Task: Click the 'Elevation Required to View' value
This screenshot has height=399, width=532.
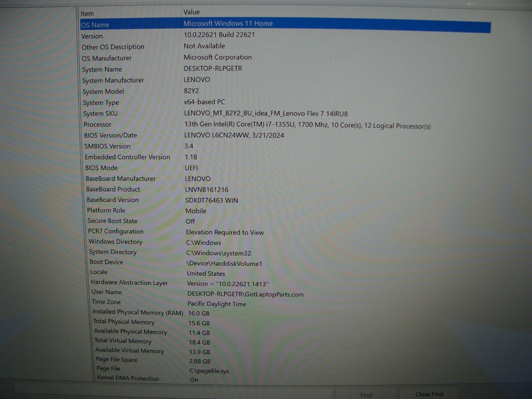Action: coord(225,232)
